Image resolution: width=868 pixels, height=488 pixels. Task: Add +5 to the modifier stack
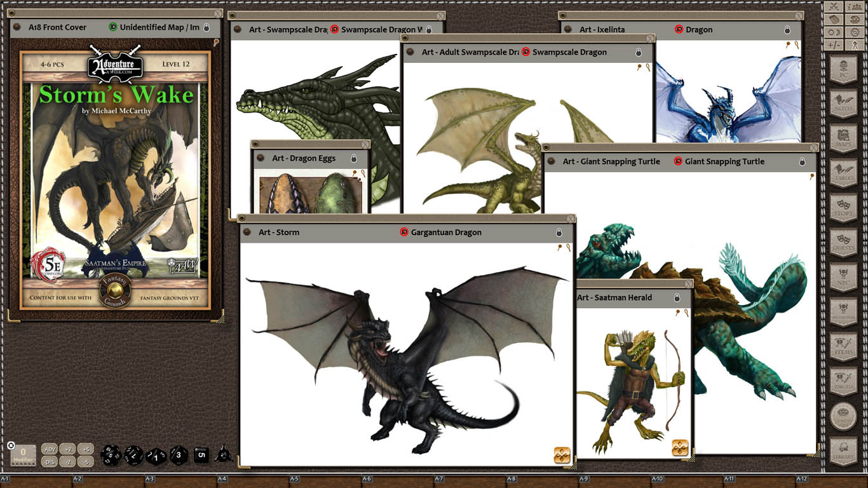[86, 449]
